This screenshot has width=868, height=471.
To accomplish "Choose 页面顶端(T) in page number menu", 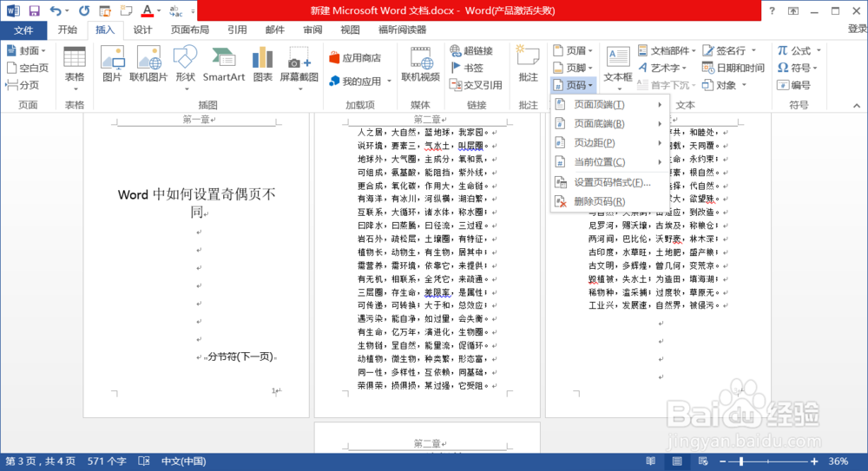I will [x=609, y=105].
